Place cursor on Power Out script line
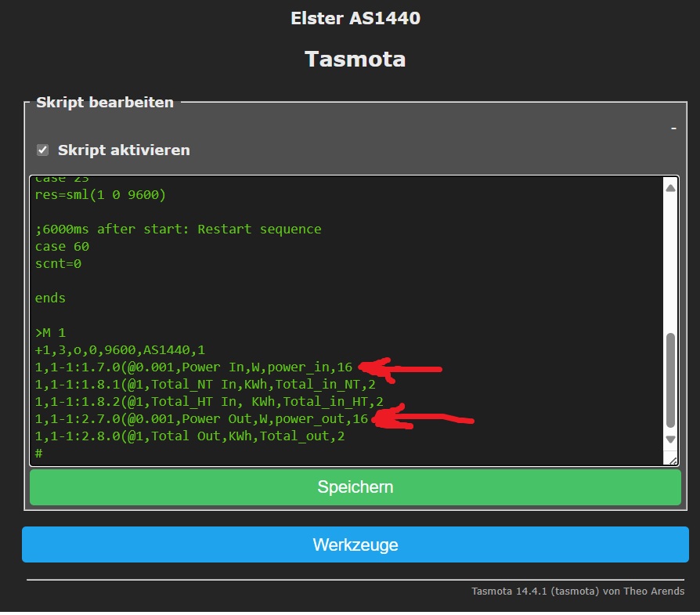This screenshot has height=615, width=700. click(x=200, y=419)
